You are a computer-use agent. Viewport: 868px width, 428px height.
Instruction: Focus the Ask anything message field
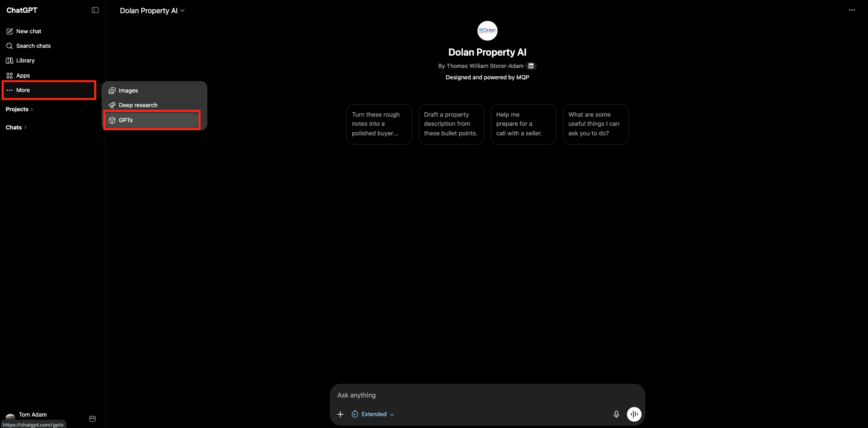(488, 395)
